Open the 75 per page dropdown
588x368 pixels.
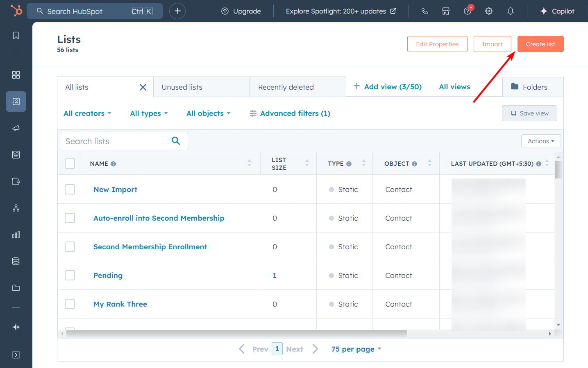[356, 349]
